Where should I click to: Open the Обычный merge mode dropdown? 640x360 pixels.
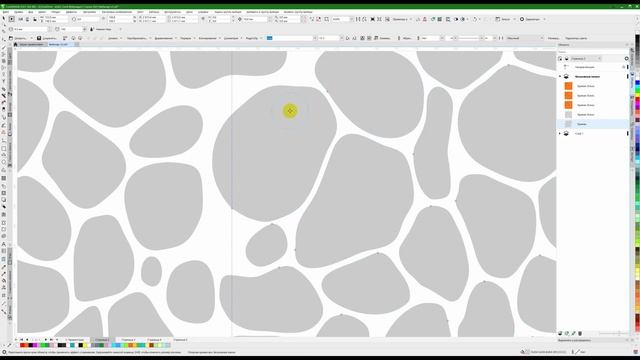(x=524, y=38)
